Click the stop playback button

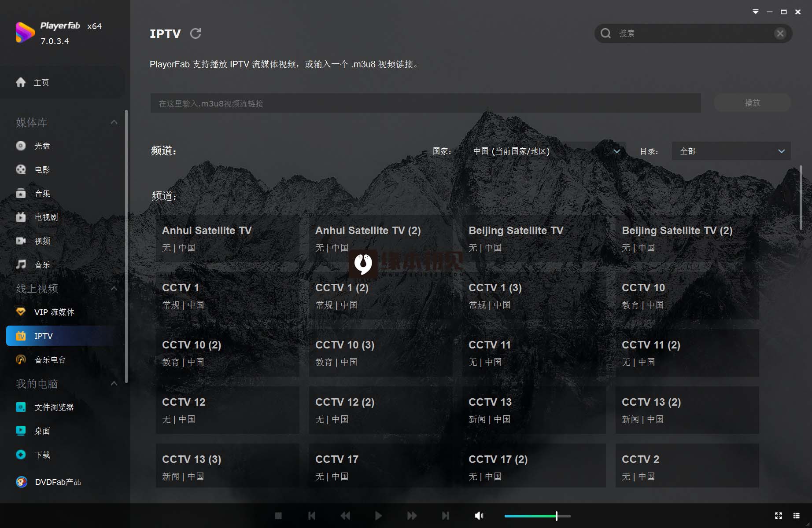(x=278, y=516)
